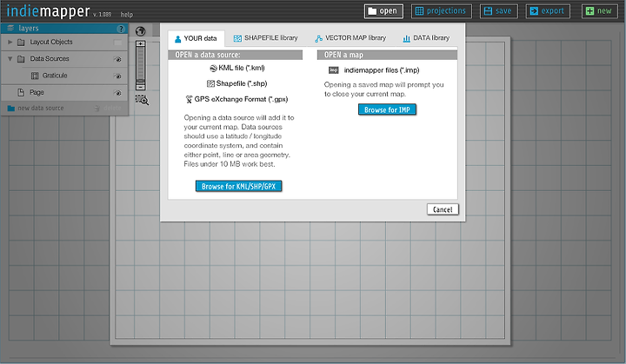Click the OPEN a map header
The height and width of the screenshot is (364, 626).
click(x=387, y=55)
